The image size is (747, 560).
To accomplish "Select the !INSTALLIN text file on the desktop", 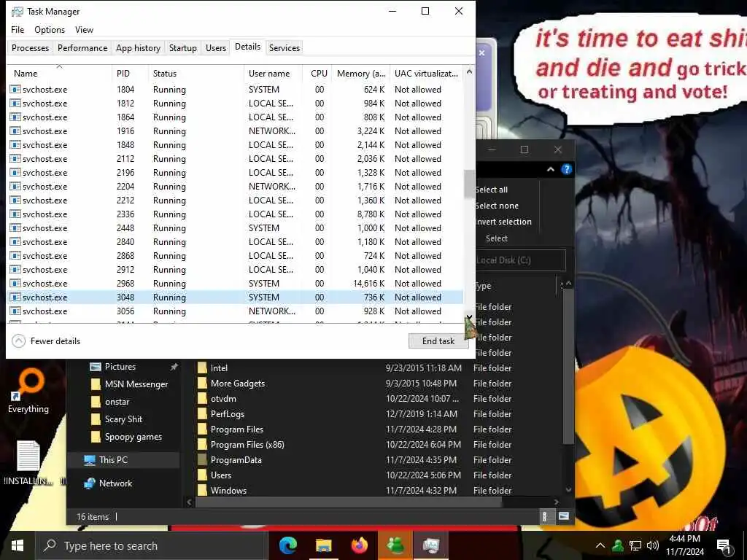I will [x=28, y=463].
